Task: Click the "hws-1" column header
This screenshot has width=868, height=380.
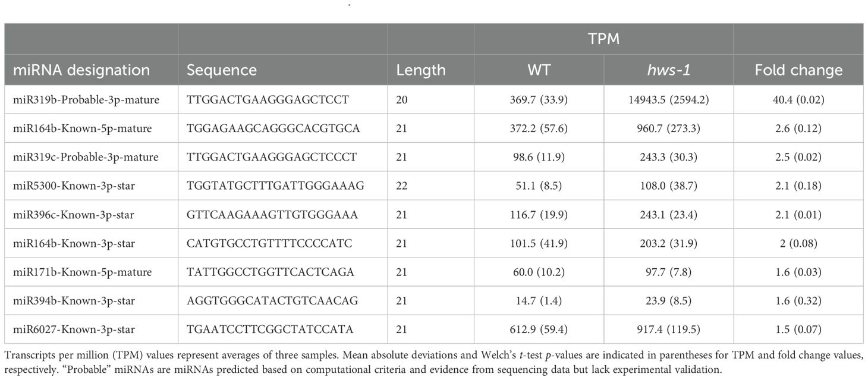Action: coord(668,70)
